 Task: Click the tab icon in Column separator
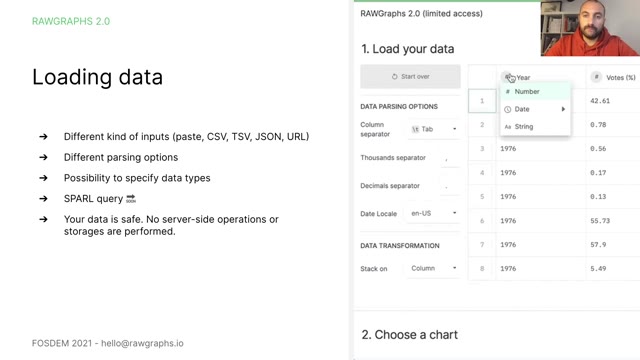tap(416, 129)
